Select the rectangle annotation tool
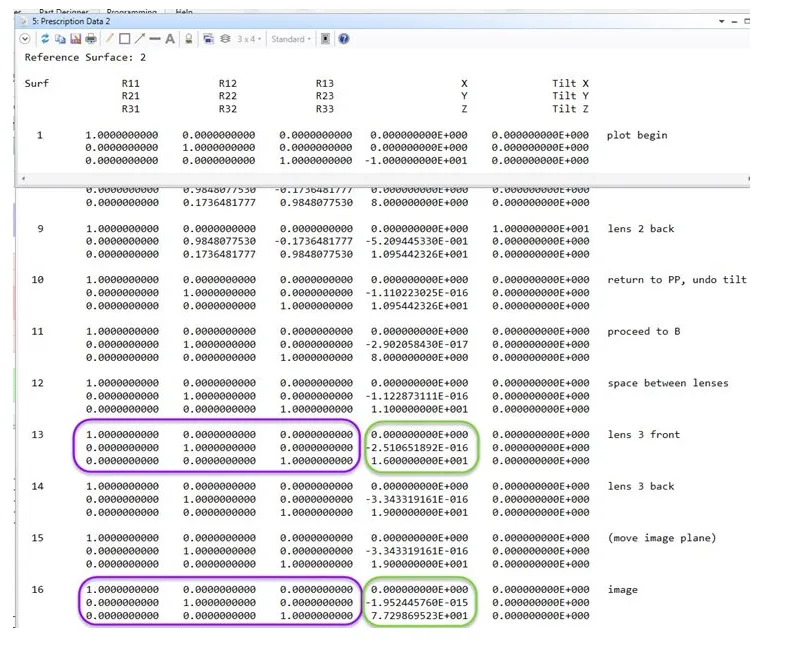794x645 pixels. (x=125, y=39)
